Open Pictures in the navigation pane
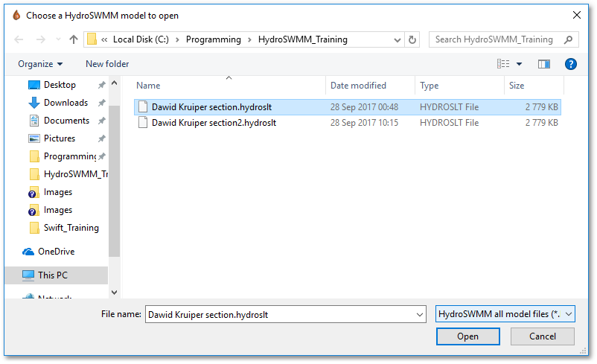 point(60,138)
